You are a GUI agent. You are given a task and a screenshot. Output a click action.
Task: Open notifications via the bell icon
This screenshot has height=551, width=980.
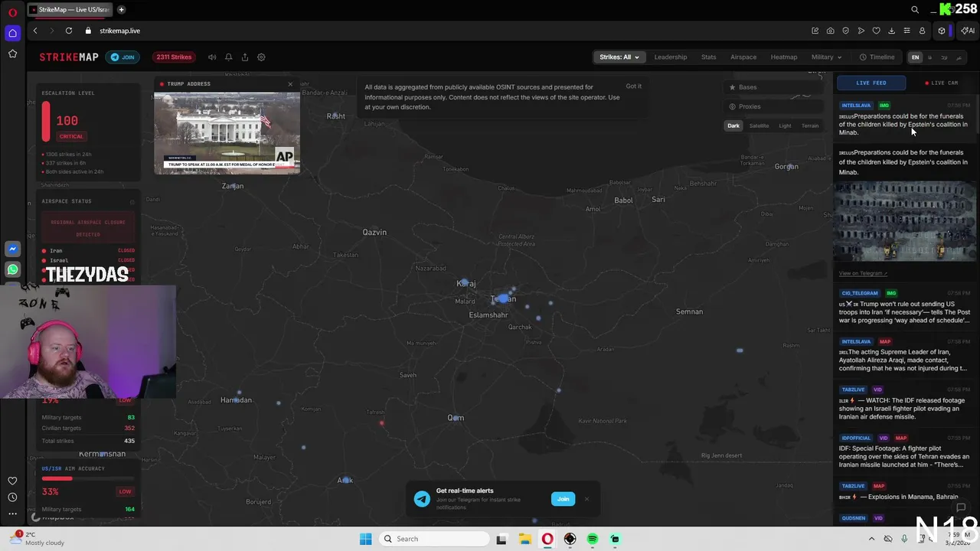(228, 57)
